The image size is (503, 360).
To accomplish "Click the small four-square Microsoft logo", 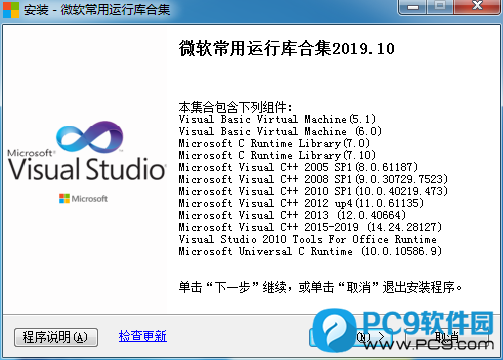I will pyautogui.click(x=64, y=199).
